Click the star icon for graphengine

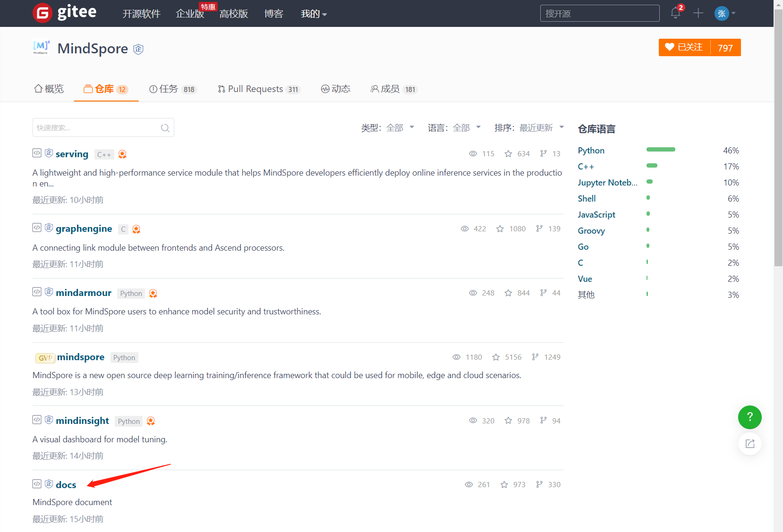point(500,229)
